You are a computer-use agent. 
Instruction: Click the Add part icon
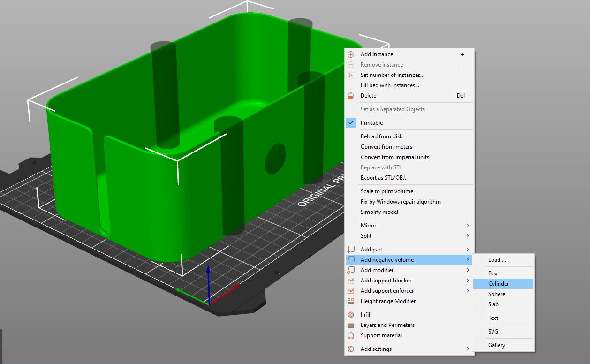click(x=351, y=250)
